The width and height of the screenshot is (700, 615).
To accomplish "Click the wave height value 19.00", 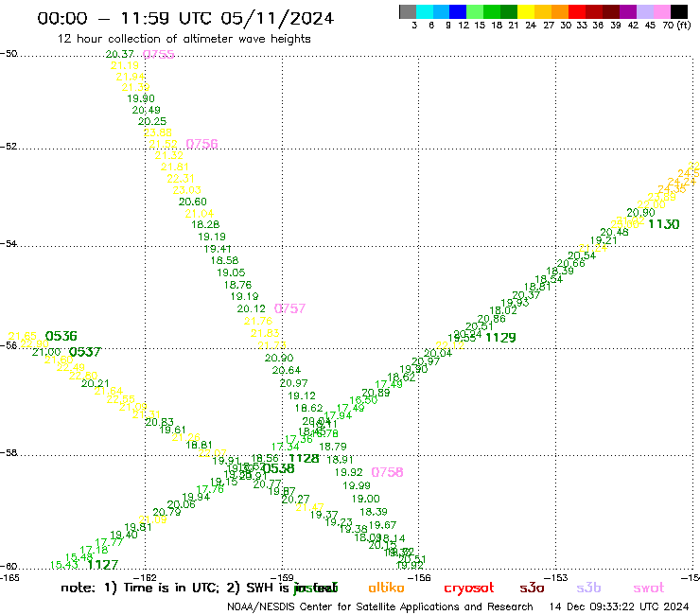I will pyautogui.click(x=366, y=499).
